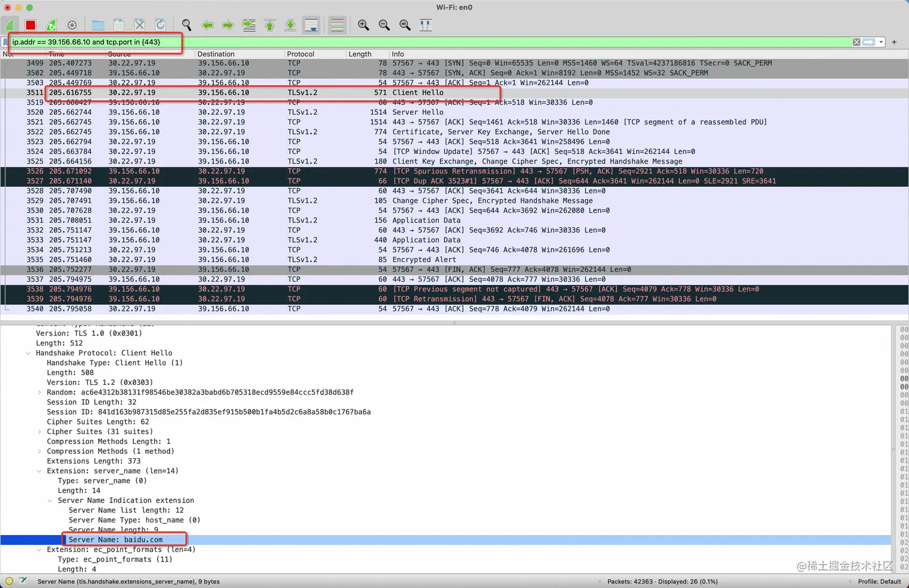This screenshot has width=909, height=588.
Task: Select packet 3526 TCP Spurious Retransmission row
Action: (454, 171)
